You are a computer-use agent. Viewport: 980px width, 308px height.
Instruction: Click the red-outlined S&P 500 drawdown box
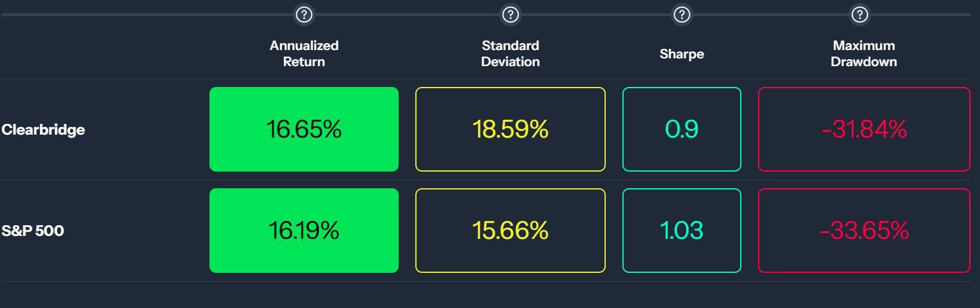[x=864, y=231]
